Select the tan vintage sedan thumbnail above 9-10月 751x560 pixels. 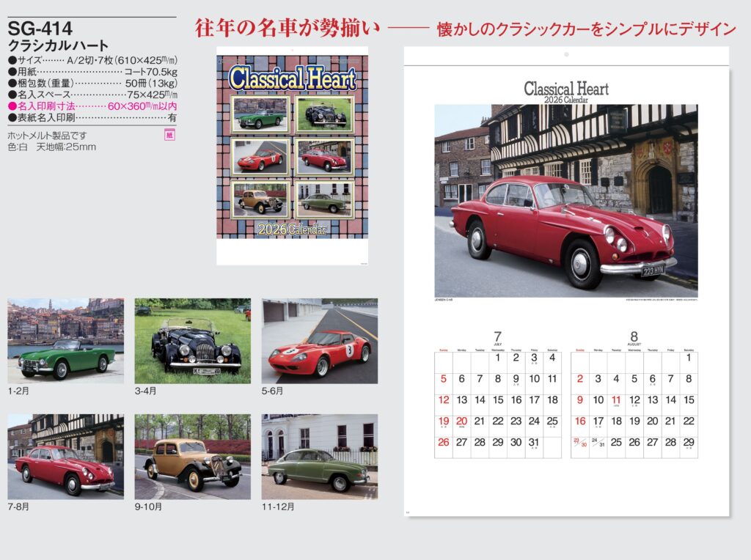click(x=192, y=456)
